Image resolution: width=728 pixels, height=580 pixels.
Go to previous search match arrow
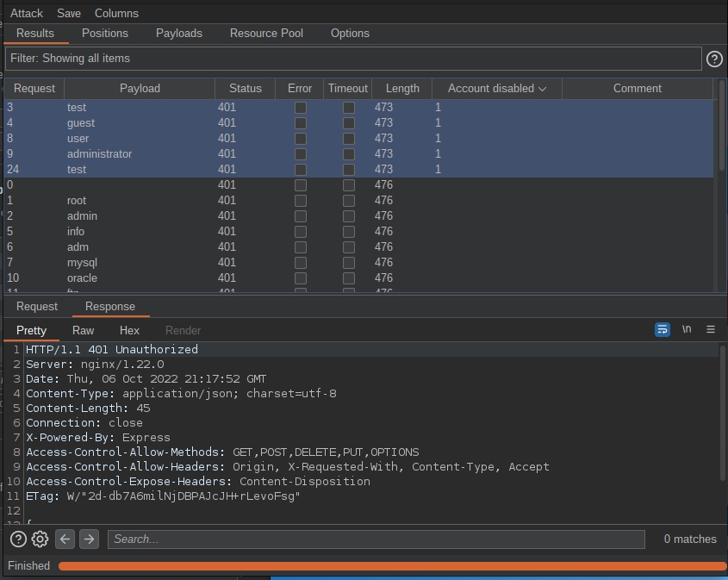point(65,539)
